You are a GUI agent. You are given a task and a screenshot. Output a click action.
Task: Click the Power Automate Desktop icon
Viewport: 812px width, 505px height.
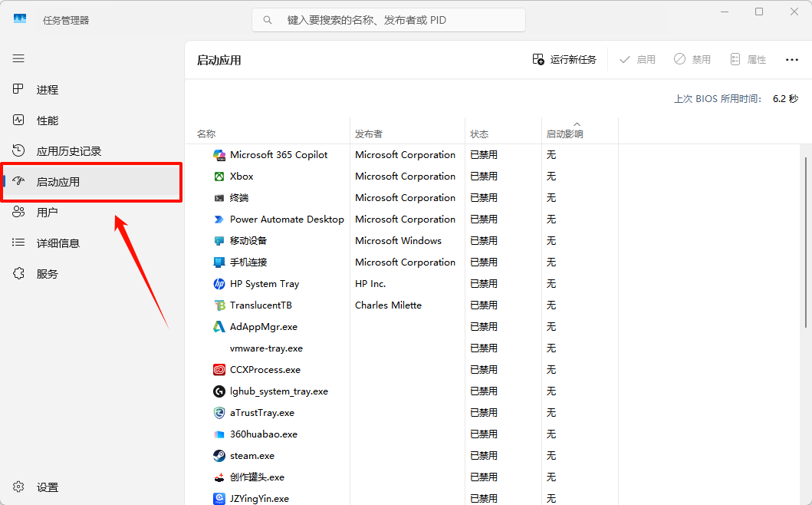click(x=219, y=219)
